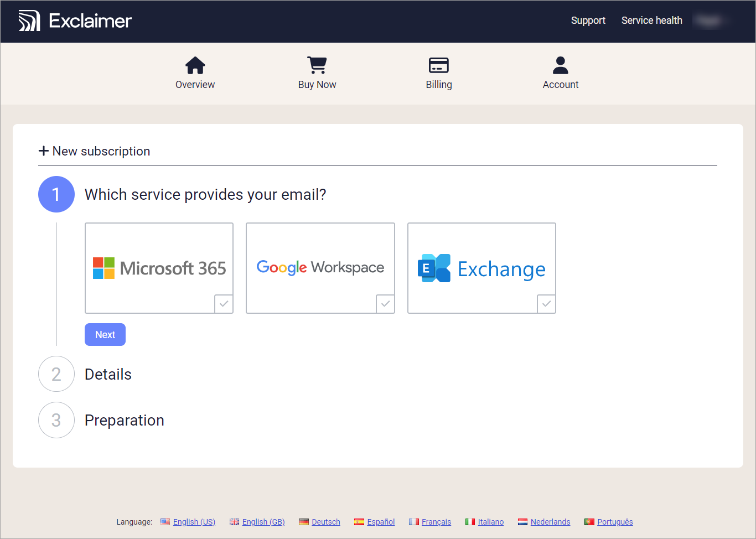756x539 pixels.
Task: Click the step 1 number circle
Action: click(56, 194)
